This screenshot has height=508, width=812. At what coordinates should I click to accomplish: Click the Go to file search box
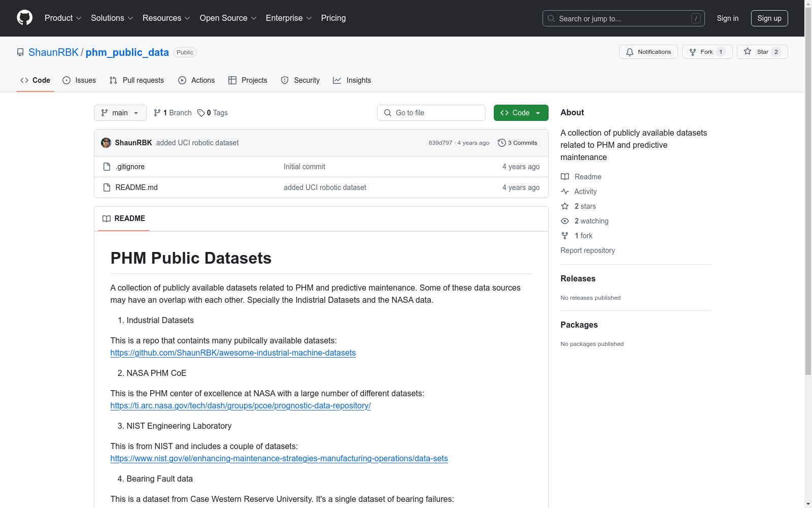tap(431, 113)
